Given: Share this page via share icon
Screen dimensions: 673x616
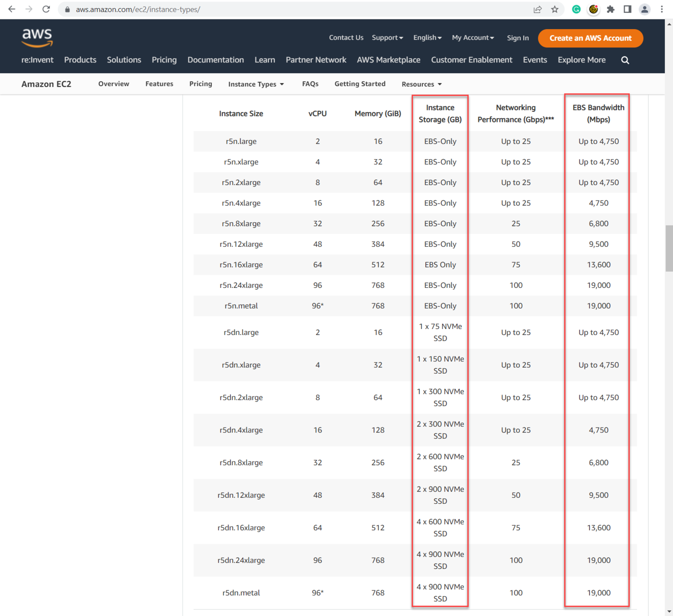Looking at the screenshot, I should pyautogui.click(x=537, y=10).
